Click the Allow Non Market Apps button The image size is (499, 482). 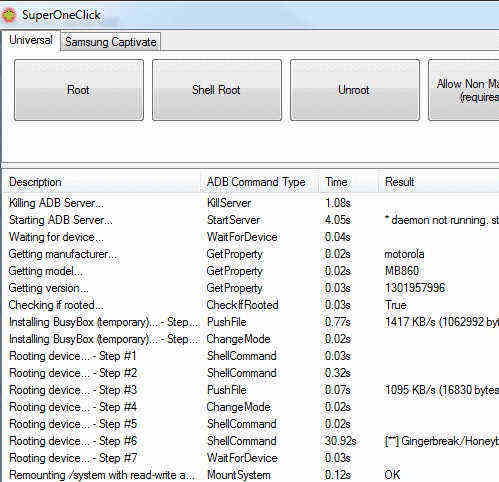click(464, 90)
